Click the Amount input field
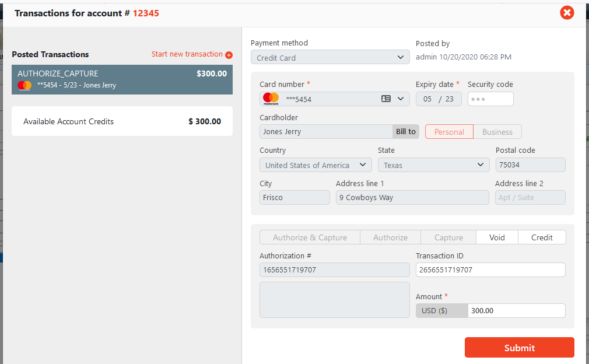This screenshot has height=364, width=589. tap(516, 311)
